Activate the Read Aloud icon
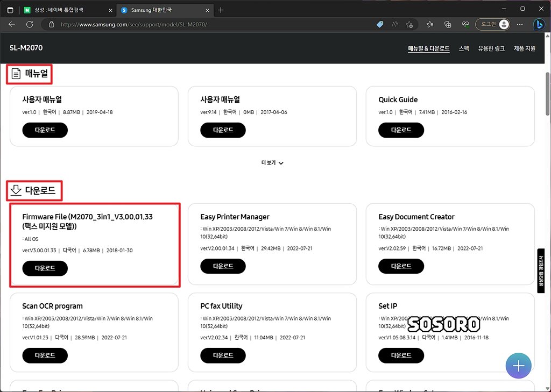Screen dimensions: 551x392 (394, 24)
